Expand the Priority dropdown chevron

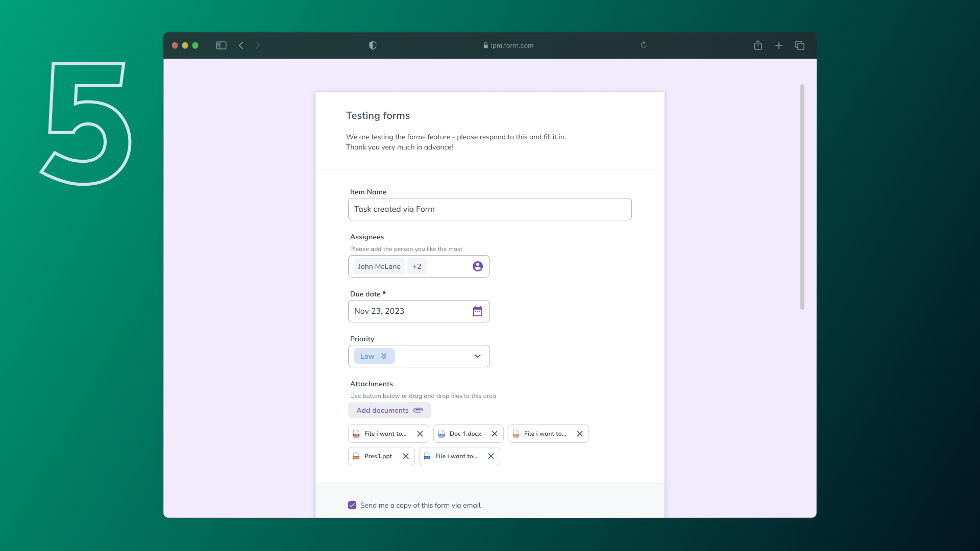(x=478, y=356)
